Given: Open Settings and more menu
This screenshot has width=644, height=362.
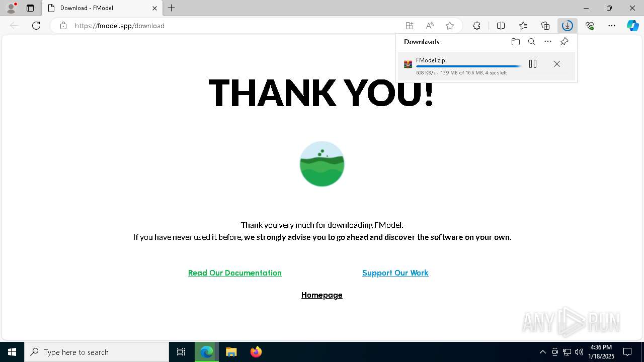Looking at the screenshot, I should point(612,26).
